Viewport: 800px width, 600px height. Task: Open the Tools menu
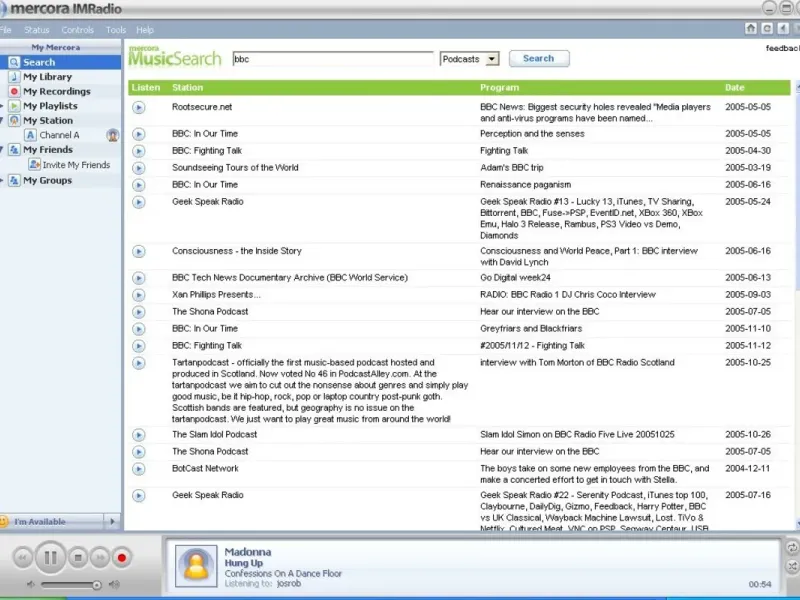[116, 30]
